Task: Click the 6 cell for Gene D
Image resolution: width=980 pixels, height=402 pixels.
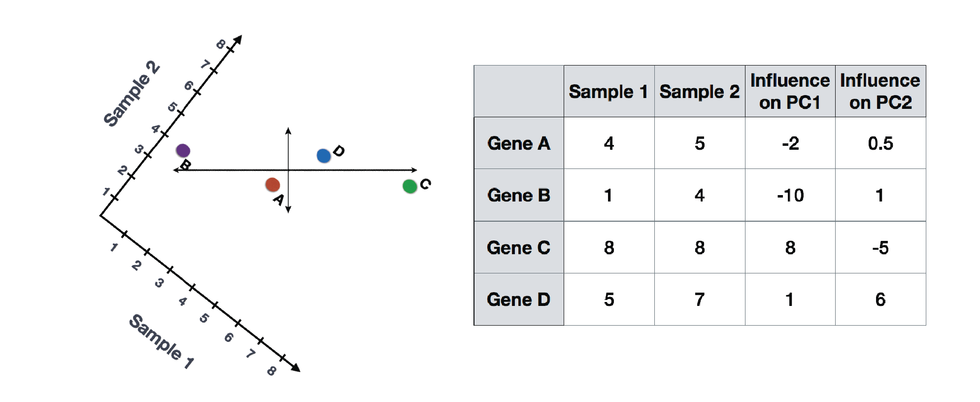Action: coord(880,300)
